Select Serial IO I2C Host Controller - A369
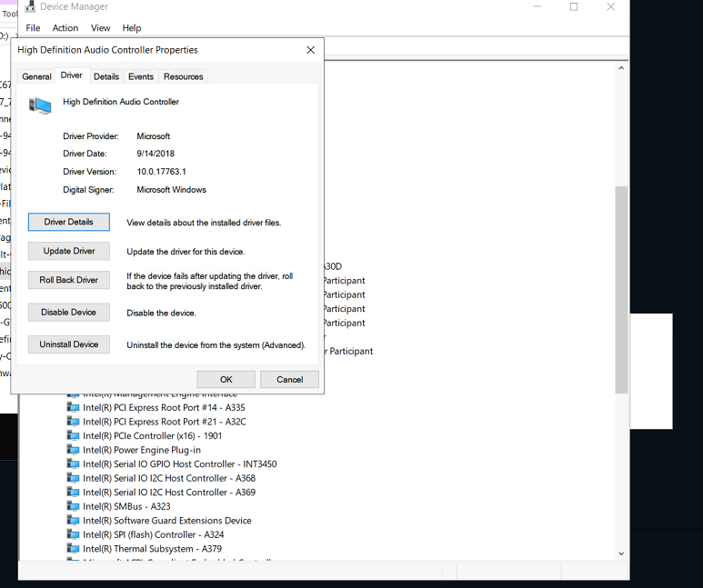Viewport: 703px width, 588px height. point(169,492)
